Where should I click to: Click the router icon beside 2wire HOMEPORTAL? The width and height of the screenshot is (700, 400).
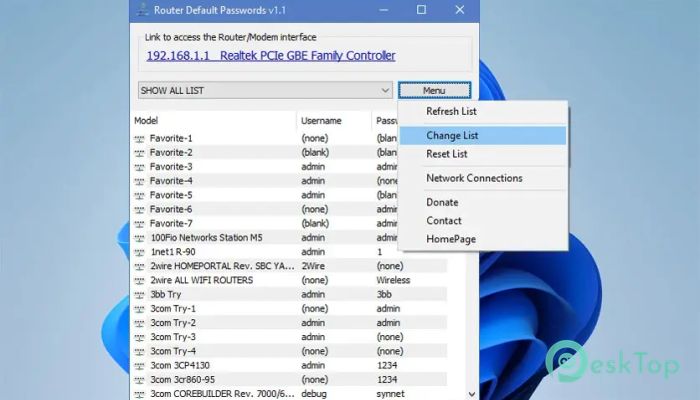pyautogui.click(x=139, y=267)
